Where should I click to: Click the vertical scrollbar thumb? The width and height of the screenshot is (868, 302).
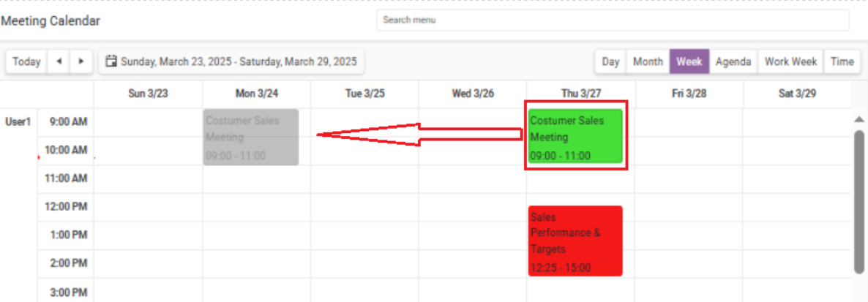point(858,202)
